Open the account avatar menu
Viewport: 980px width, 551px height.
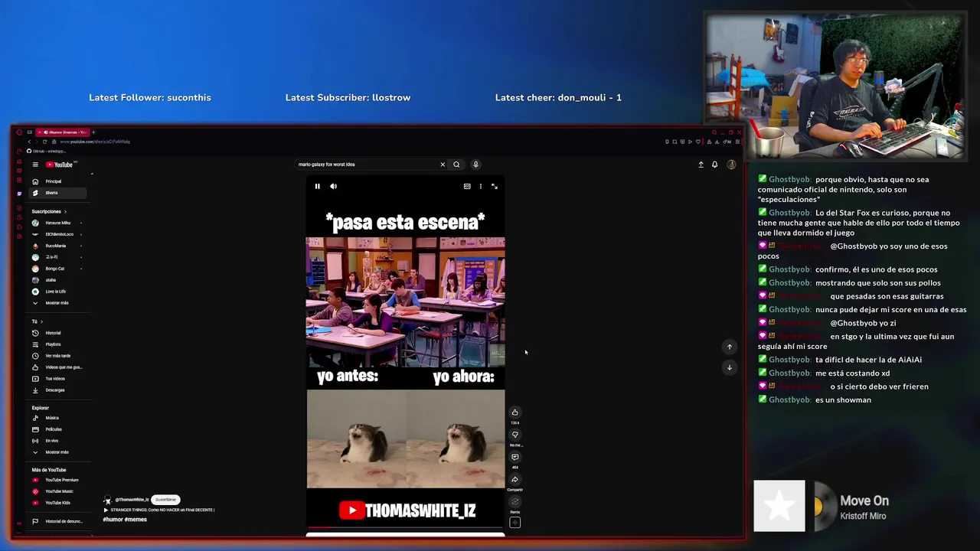[731, 165]
